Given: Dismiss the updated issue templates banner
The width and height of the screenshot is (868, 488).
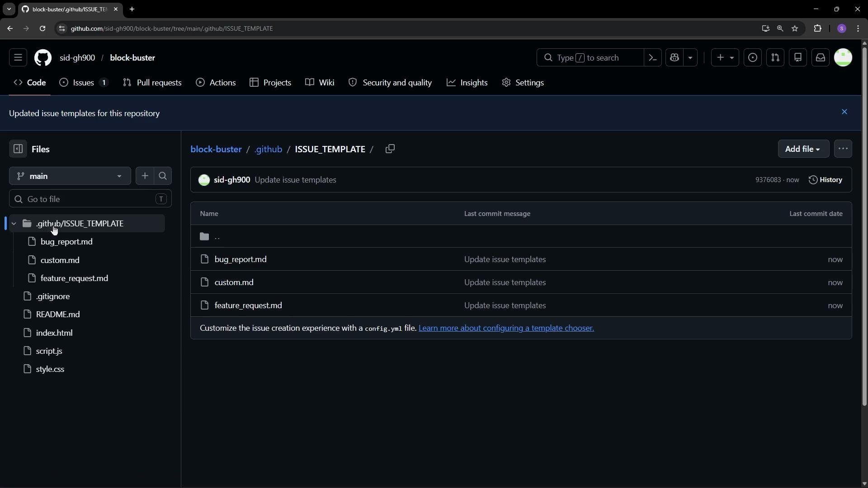Looking at the screenshot, I should (844, 112).
